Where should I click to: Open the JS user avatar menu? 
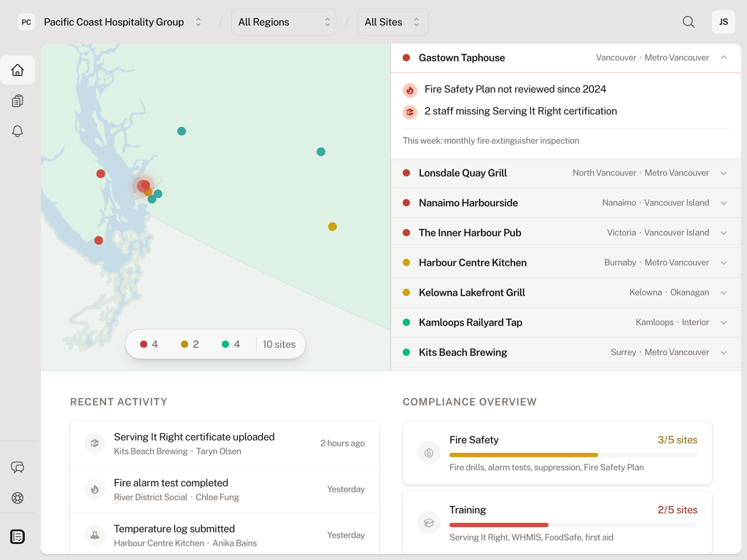(723, 22)
